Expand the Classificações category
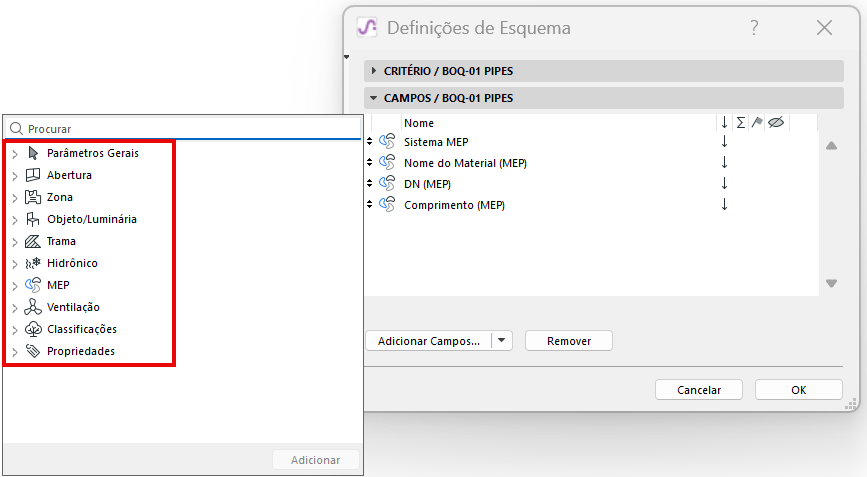 (x=15, y=330)
